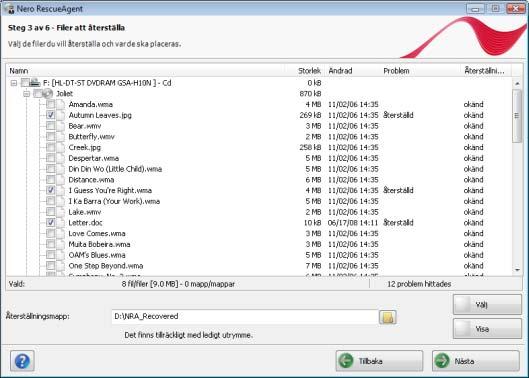
Task: Click the 8 fil/filer [9.0 MB] status text
Action: tap(178, 284)
